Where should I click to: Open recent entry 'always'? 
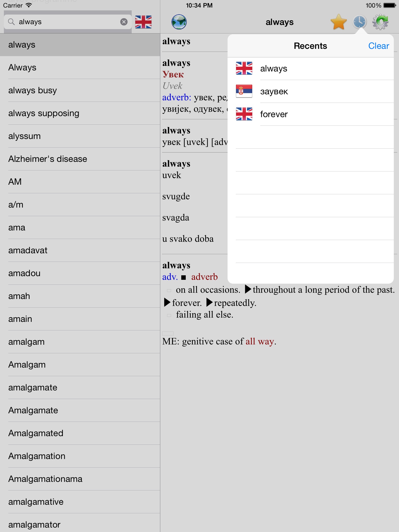(311, 69)
